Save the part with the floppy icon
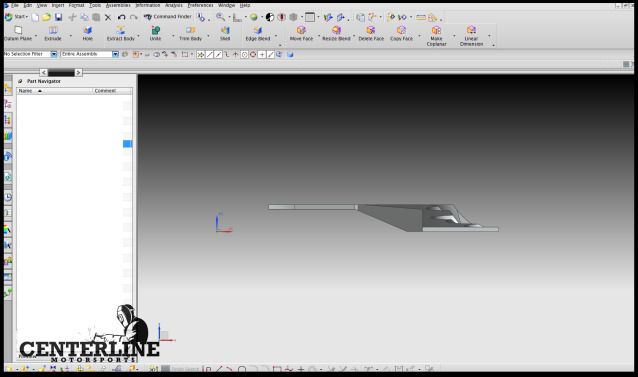 pos(58,17)
